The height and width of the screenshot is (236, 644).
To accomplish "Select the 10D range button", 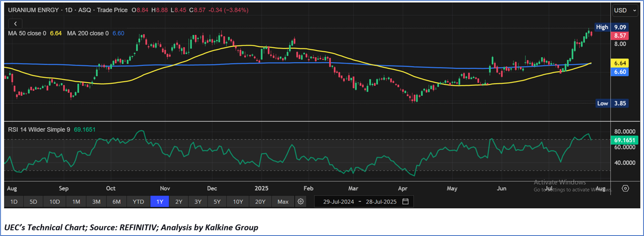I will pos(54,202).
